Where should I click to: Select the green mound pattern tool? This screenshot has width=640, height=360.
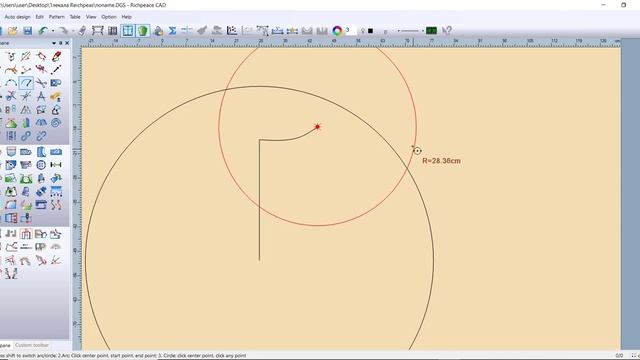point(11,122)
